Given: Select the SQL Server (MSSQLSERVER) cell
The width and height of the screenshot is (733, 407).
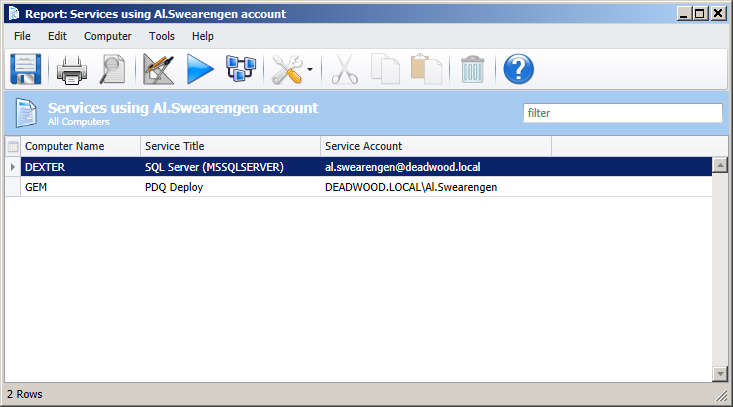Looking at the screenshot, I should (230, 167).
